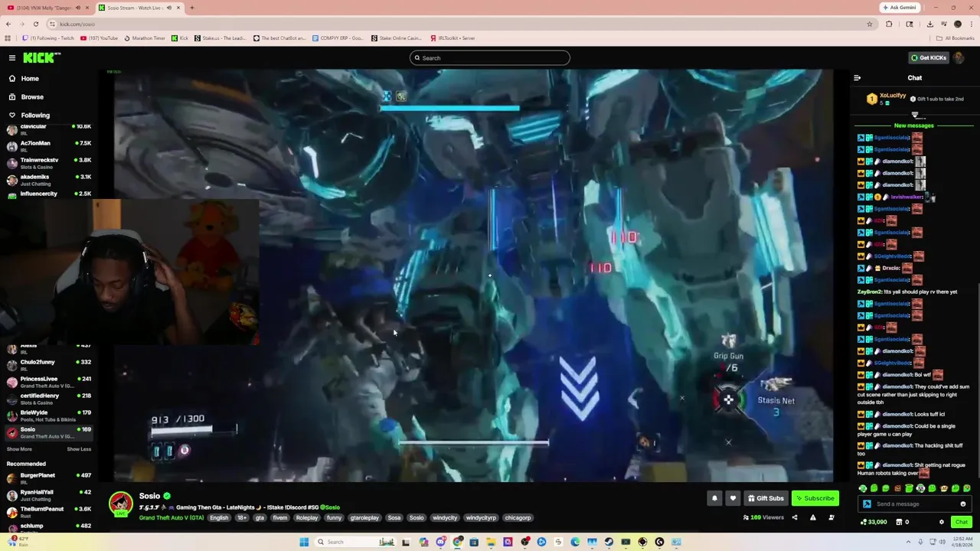980x551 pixels.
Task: Open TheBurntPeanut recommended channel
Action: (x=49, y=512)
